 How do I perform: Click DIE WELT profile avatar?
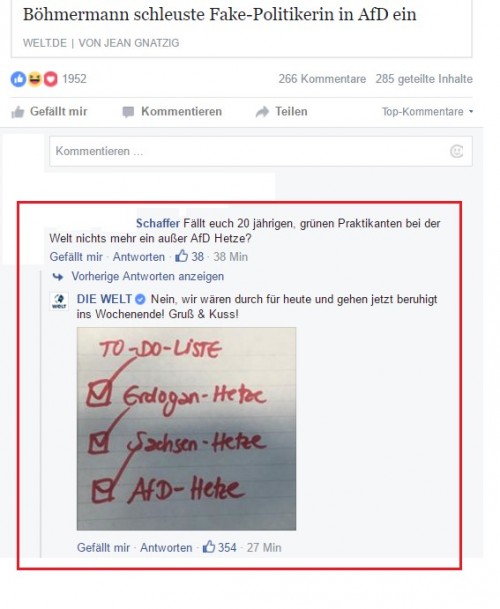[59, 301]
